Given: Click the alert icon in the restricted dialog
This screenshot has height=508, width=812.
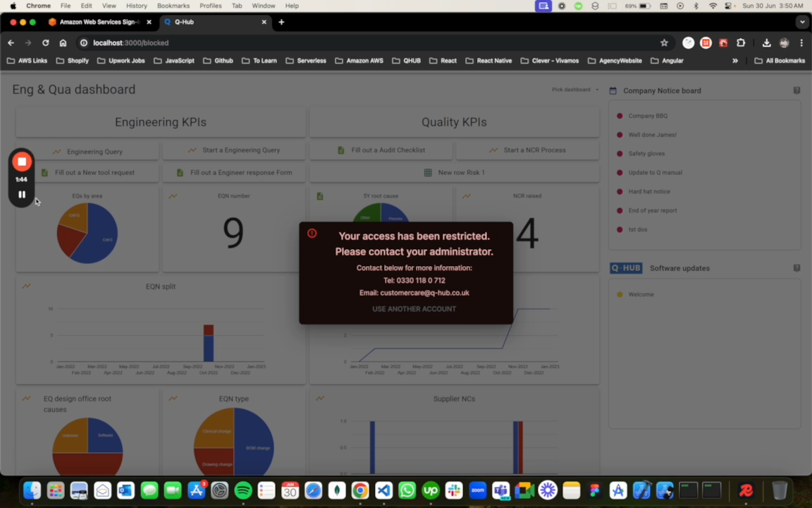Looking at the screenshot, I should [312, 234].
